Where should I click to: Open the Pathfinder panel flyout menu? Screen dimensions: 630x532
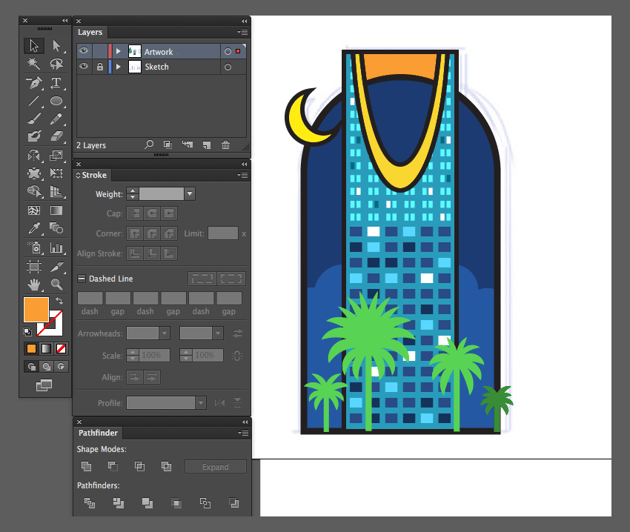[x=243, y=433]
